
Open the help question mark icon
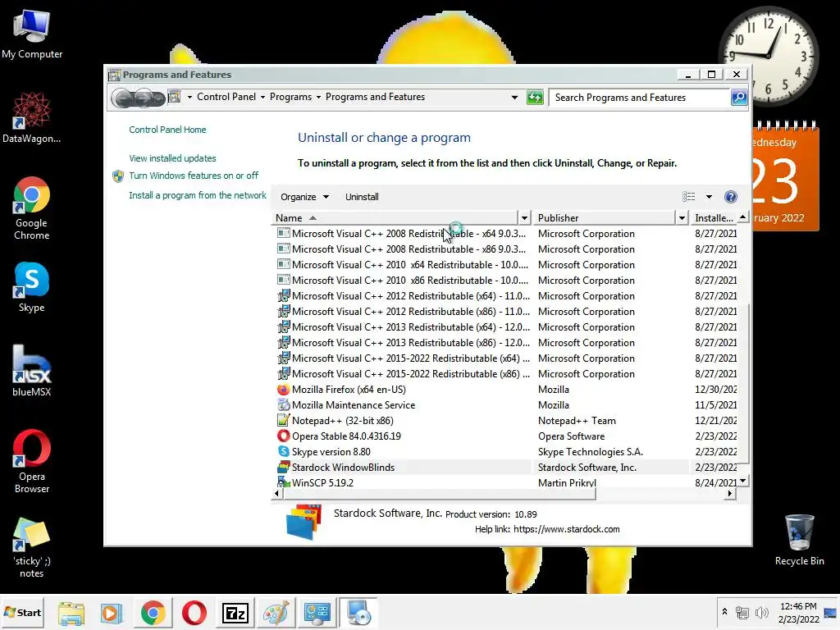tap(731, 197)
